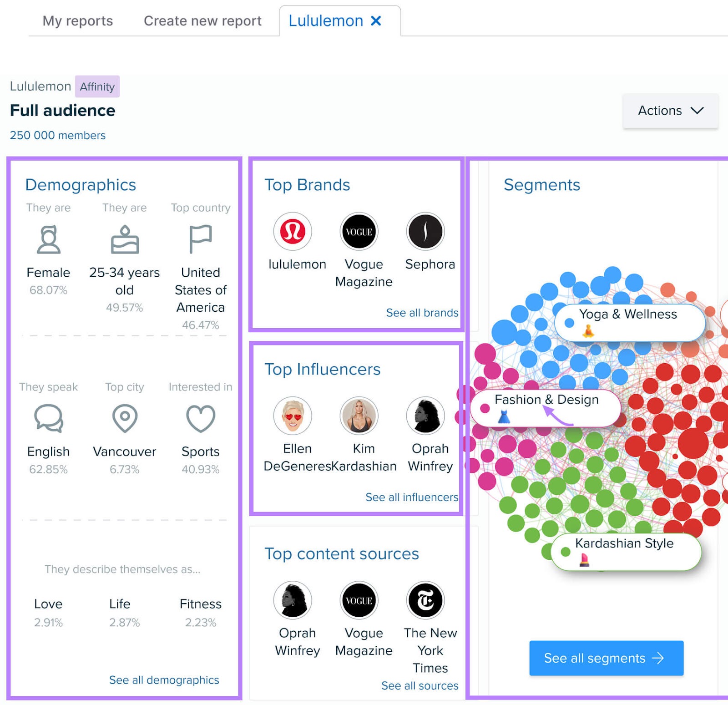The height and width of the screenshot is (705, 728).
Task: Click The New York Times content source icon
Action: click(x=425, y=600)
